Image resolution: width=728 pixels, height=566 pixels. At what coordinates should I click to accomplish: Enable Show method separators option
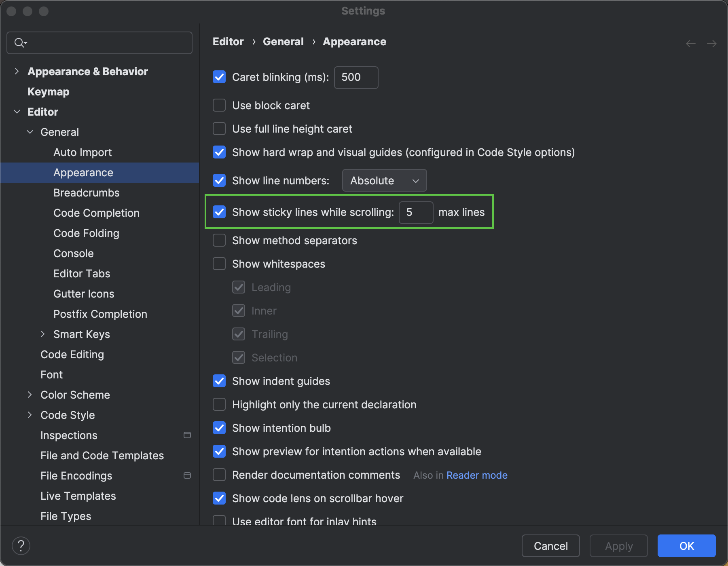click(x=219, y=241)
